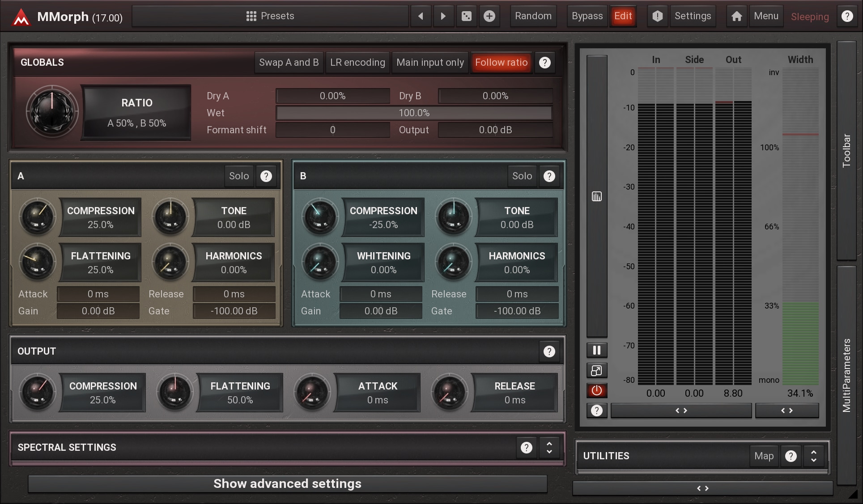Viewport: 863px width, 504px height.
Task: Open the Toolbar side tab
Action: pos(846,151)
